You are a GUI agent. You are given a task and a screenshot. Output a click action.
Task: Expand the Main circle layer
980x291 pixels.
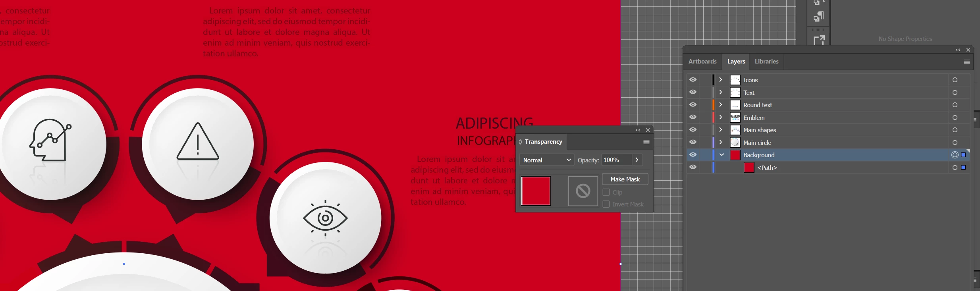click(721, 142)
